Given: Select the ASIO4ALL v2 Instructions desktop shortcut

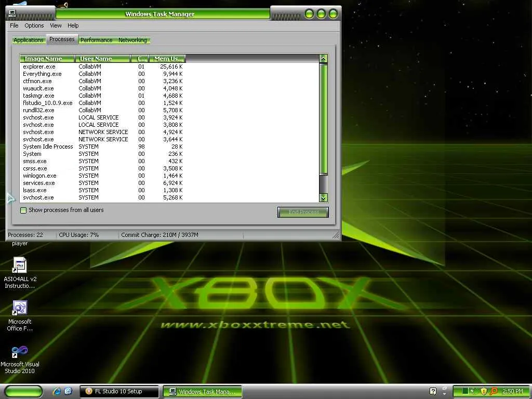Looking at the screenshot, I should click(20, 273).
